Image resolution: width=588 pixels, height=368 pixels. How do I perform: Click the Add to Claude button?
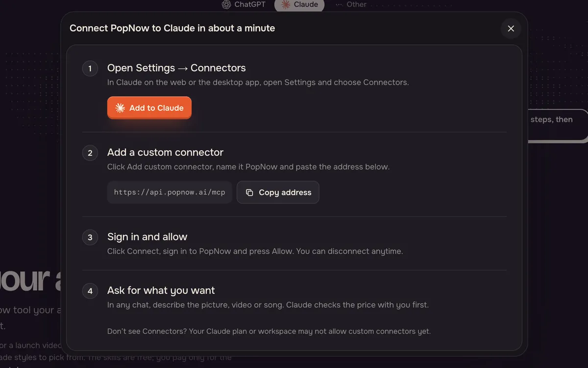pyautogui.click(x=149, y=108)
